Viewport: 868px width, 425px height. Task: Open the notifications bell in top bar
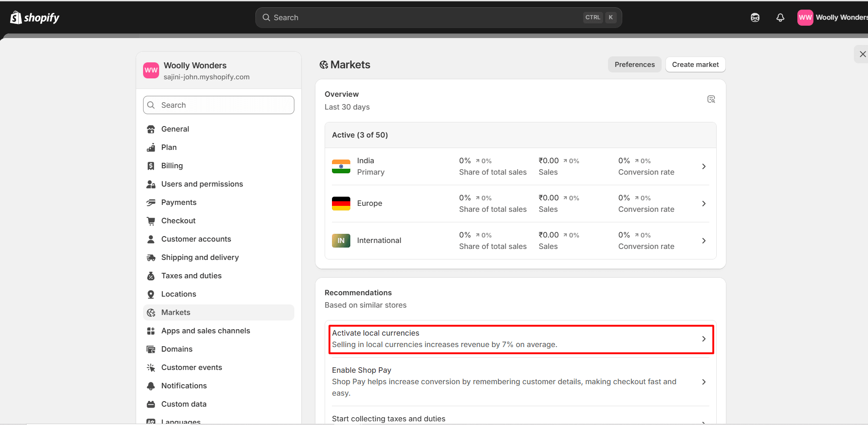tap(780, 17)
